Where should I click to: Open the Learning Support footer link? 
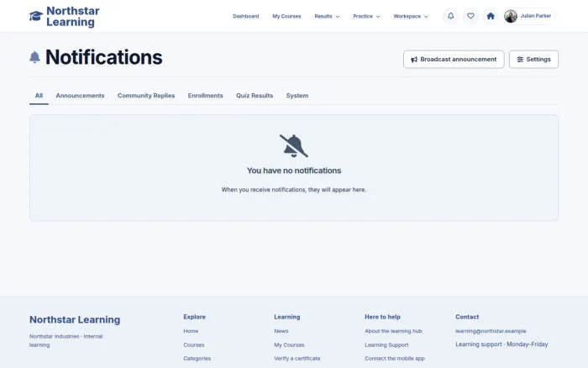coord(386,344)
